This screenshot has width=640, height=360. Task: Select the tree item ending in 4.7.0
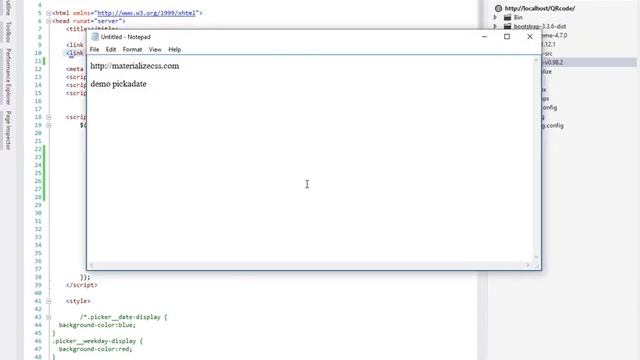(x=554, y=36)
